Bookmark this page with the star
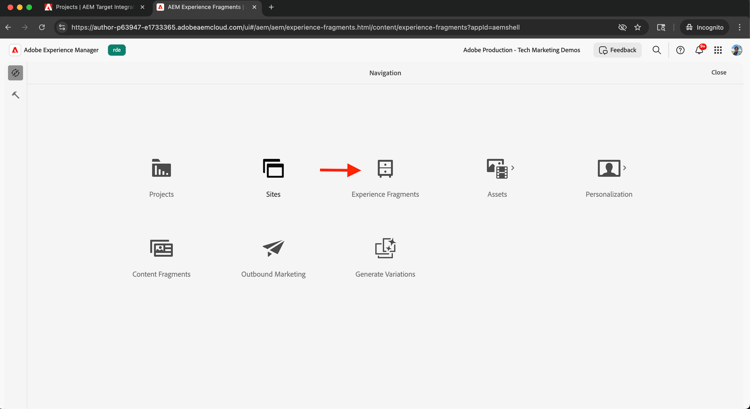Viewport: 750px width, 409px height. (x=638, y=27)
